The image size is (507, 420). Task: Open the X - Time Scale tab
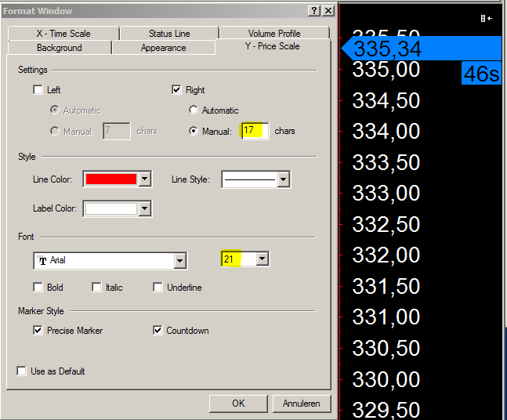coord(63,34)
